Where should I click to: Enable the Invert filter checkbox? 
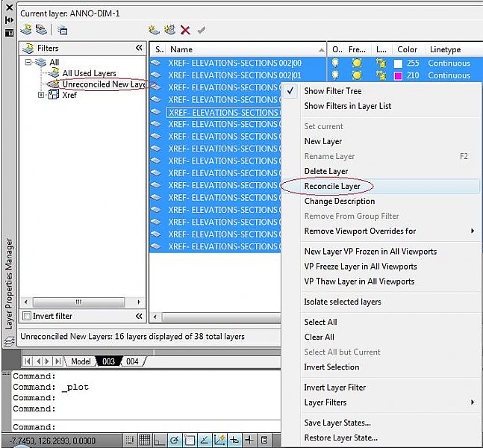27,317
